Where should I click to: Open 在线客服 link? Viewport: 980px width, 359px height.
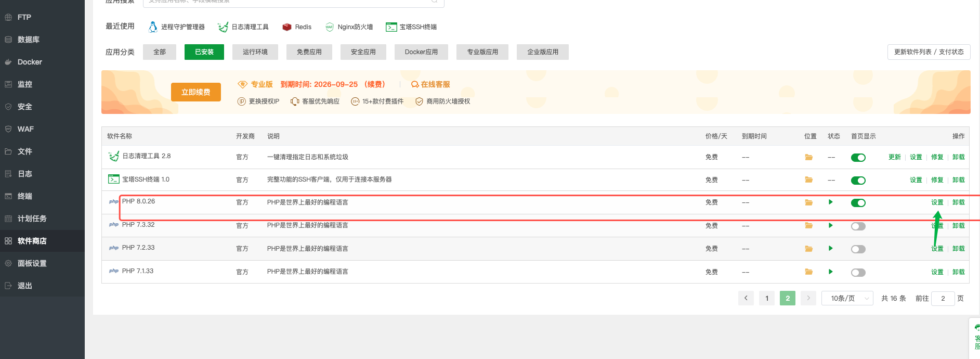430,84
